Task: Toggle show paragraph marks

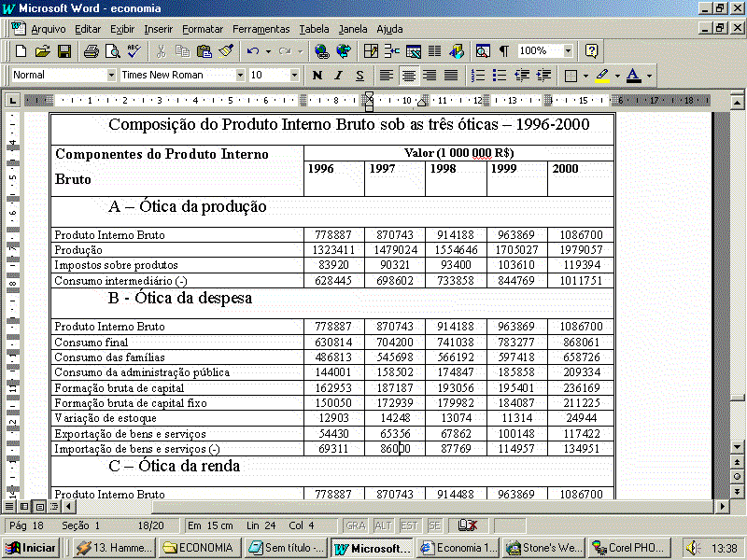Action: 504,51
